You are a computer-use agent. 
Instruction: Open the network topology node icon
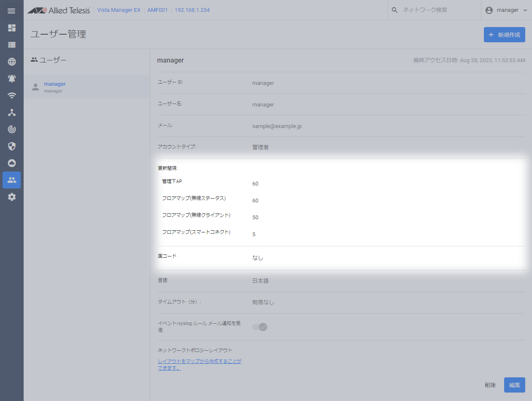(x=12, y=112)
